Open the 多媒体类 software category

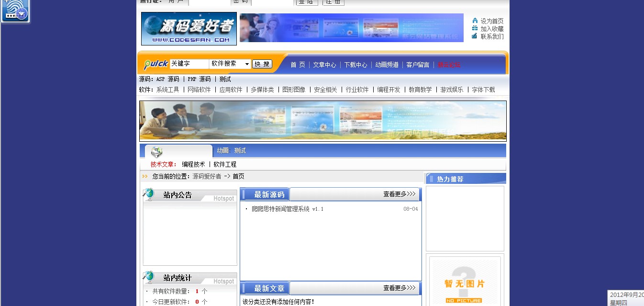tap(262, 90)
